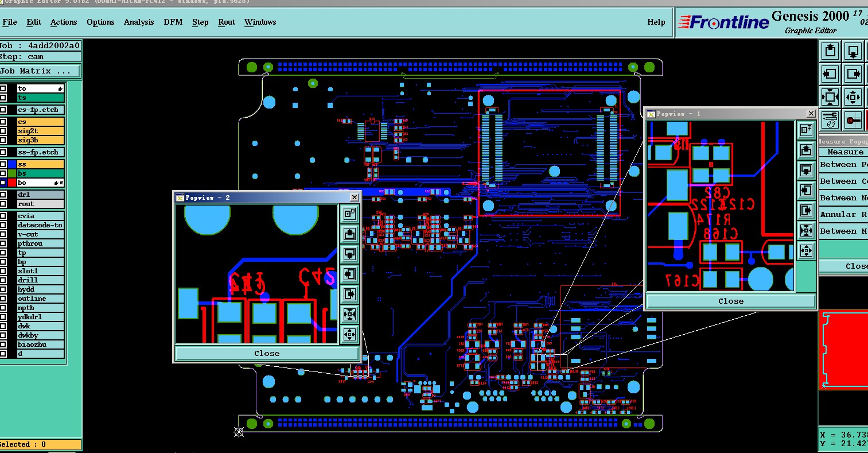Popview 1: click the zoom-out arrows icon
868x453 pixels.
coord(806,251)
